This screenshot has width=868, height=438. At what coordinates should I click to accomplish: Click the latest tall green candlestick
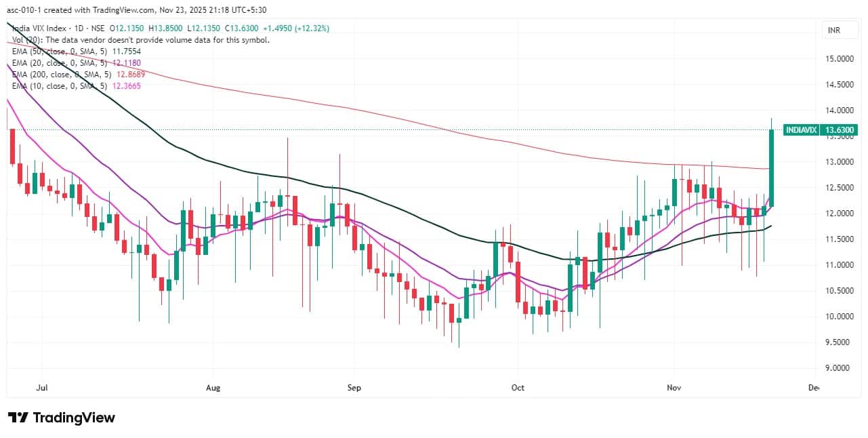[x=772, y=167]
